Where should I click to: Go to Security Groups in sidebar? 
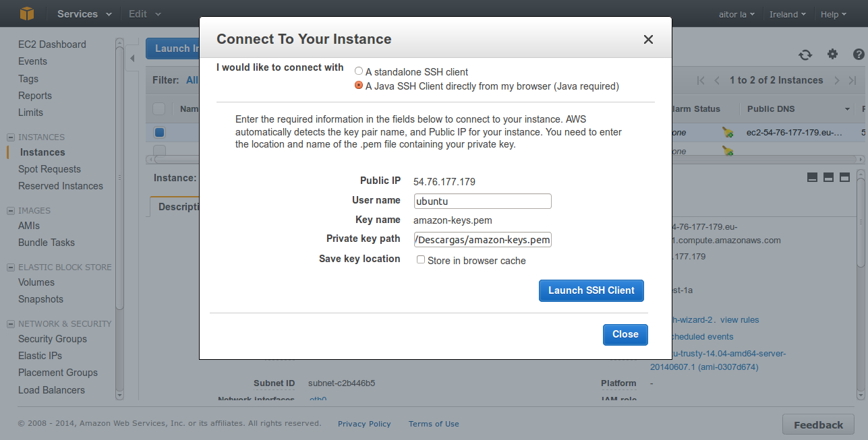pyautogui.click(x=53, y=339)
